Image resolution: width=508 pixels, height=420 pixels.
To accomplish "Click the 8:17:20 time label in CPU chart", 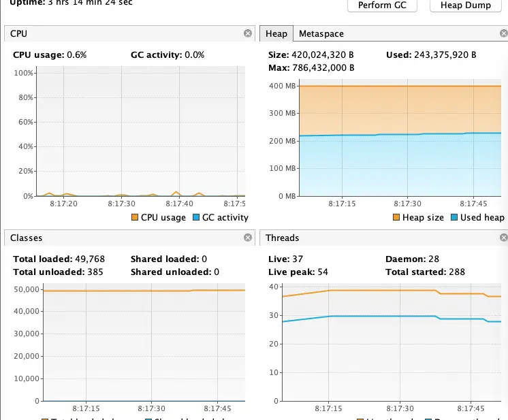I will [63, 204].
